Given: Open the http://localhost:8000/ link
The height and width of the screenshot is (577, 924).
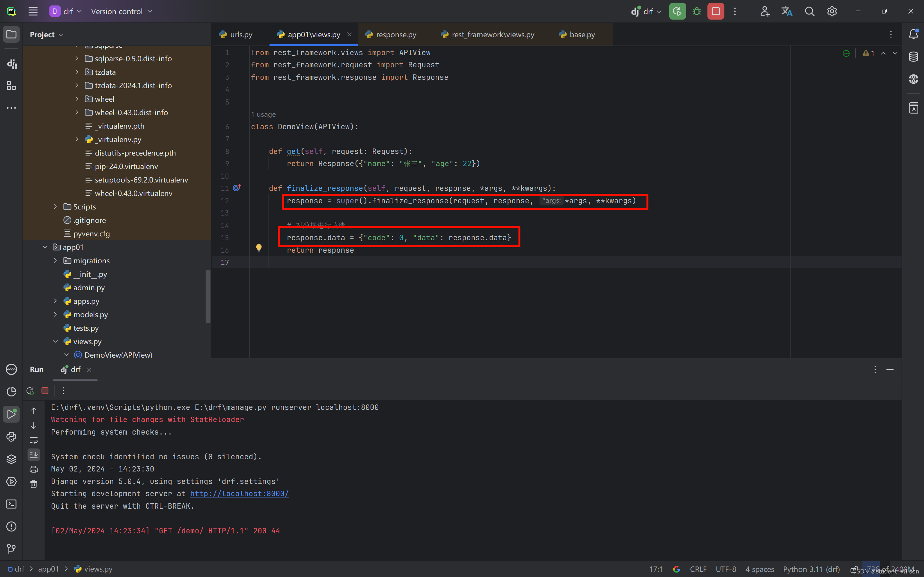Looking at the screenshot, I should [x=239, y=493].
